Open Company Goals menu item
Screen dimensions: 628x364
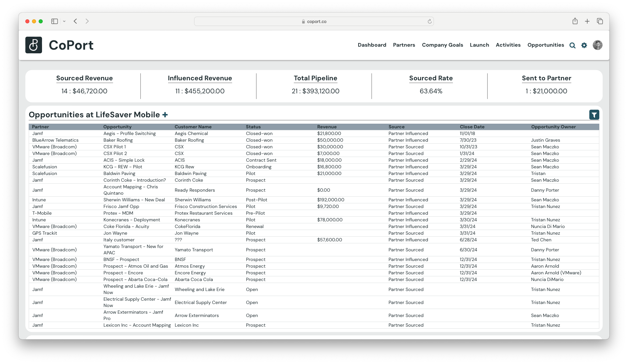[442, 45]
